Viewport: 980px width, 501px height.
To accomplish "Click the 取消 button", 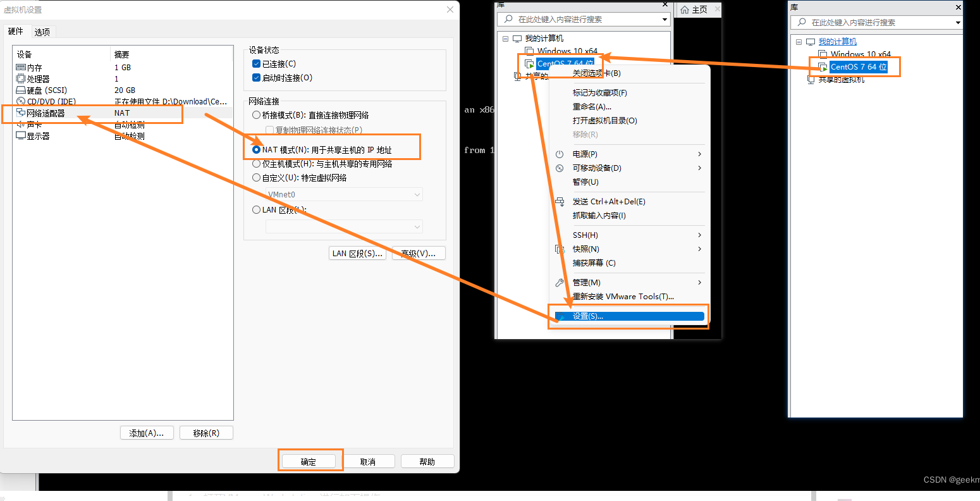I will pos(368,462).
